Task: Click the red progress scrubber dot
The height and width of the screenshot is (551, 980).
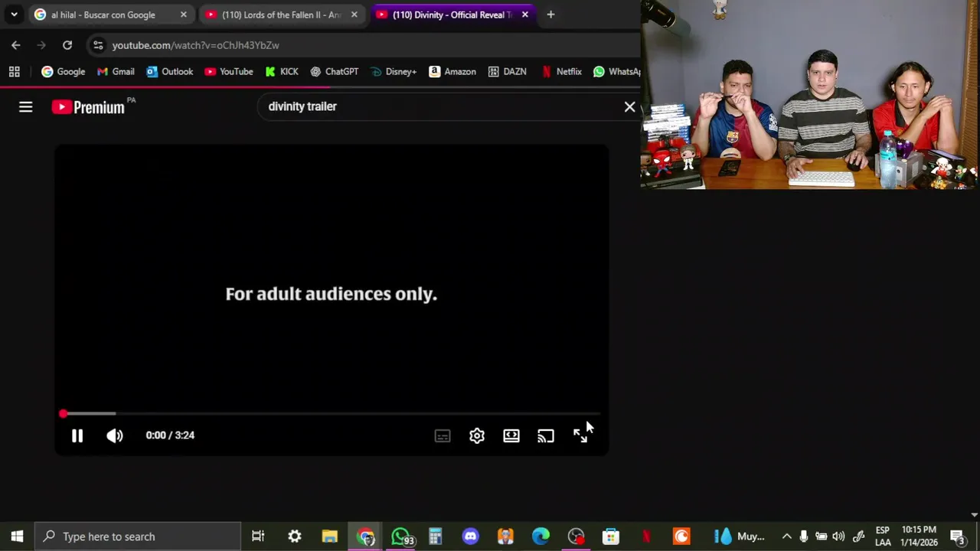Action: 63,414
